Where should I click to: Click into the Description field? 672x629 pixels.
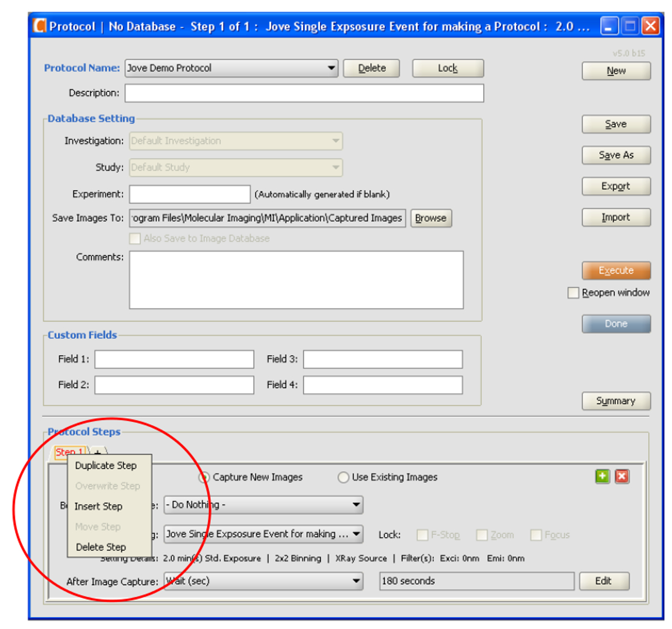click(x=304, y=93)
